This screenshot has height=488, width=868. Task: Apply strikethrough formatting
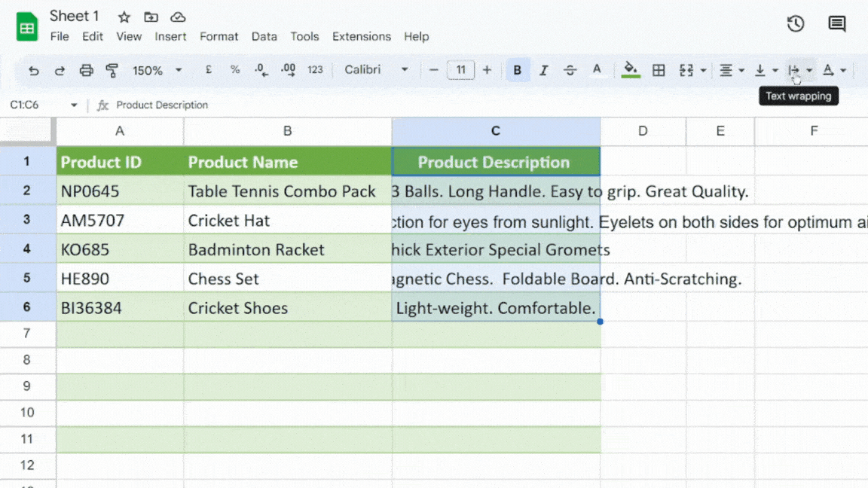[x=570, y=70]
